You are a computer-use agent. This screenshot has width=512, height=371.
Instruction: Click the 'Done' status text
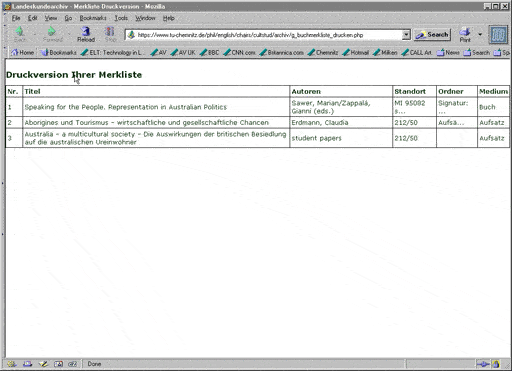tap(94, 364)
